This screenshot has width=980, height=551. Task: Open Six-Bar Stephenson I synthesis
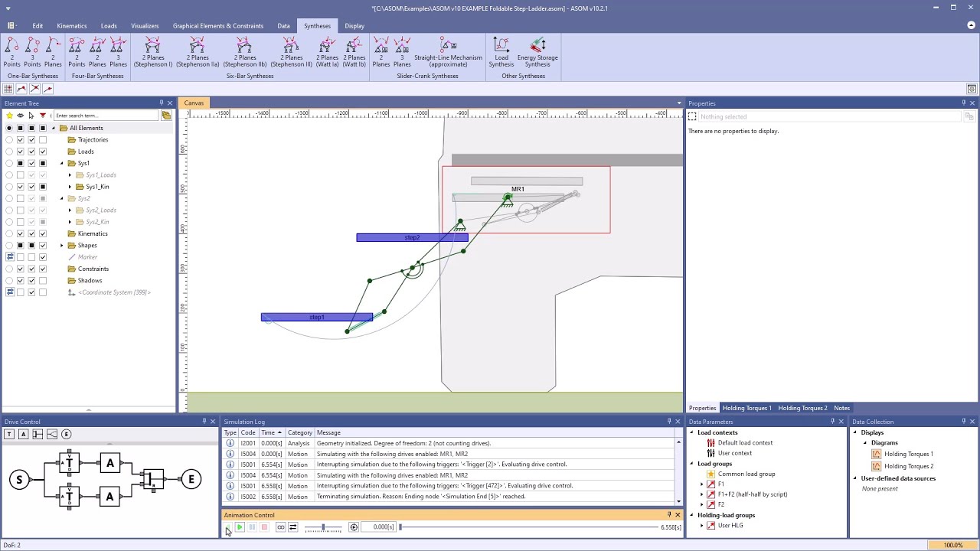pyautogui.click(x=153, y=52)
